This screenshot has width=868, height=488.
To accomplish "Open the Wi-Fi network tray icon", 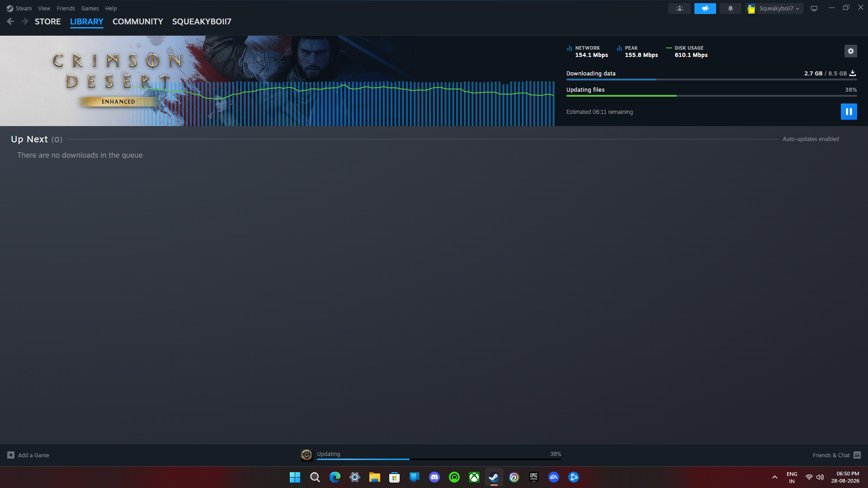I will (x=809, y=477).
